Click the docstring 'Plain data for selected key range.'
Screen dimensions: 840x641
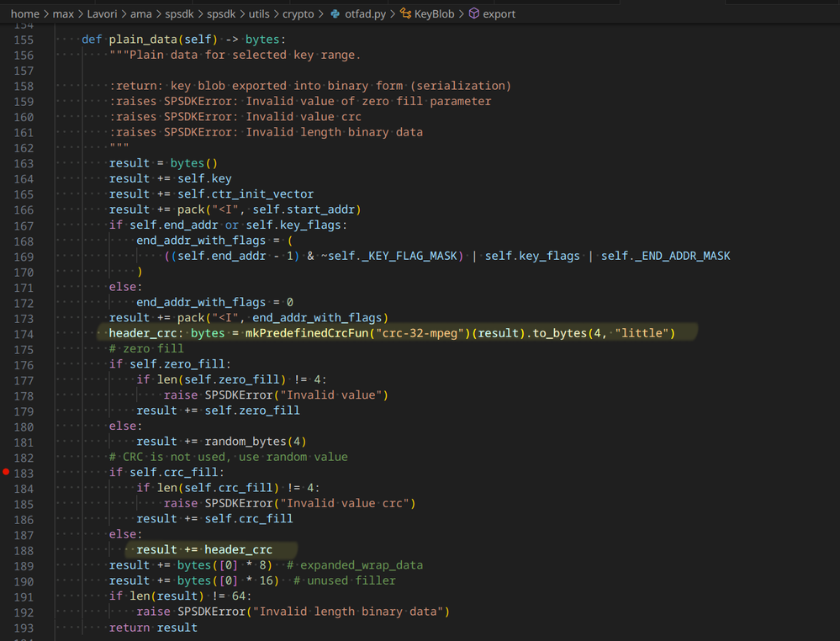(246, 56)
